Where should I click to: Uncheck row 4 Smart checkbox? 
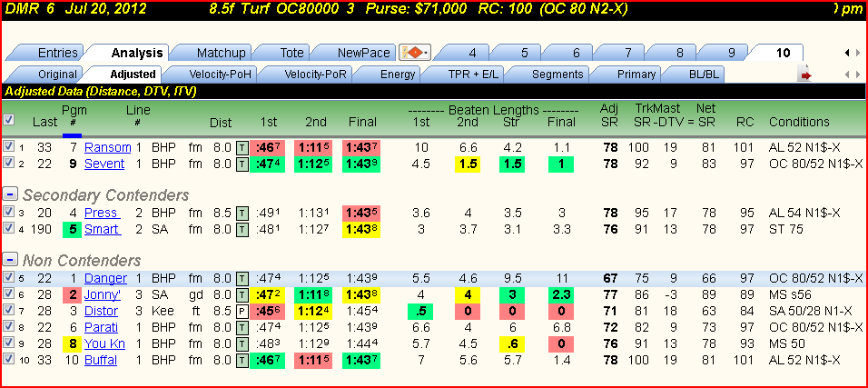[x=8, y=228]
